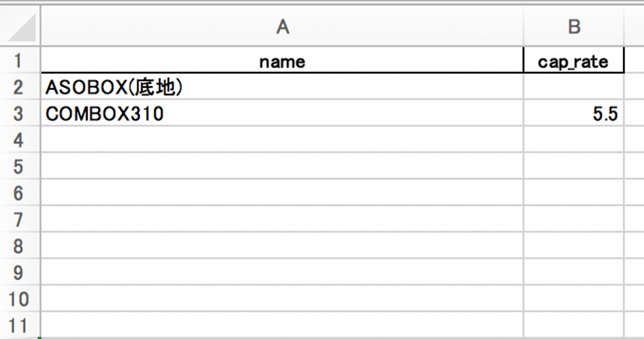This screenshot has width=644, height=339.
Task: Select the cell containing ASOBOX(底地)
Action: click(x=282, y=88)
